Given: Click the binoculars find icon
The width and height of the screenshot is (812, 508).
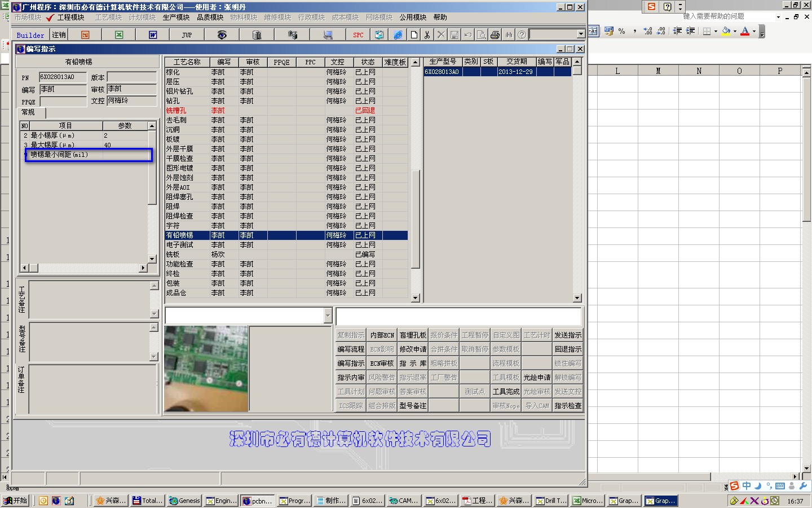Looking at the screenshot, I should coord(509,35).
